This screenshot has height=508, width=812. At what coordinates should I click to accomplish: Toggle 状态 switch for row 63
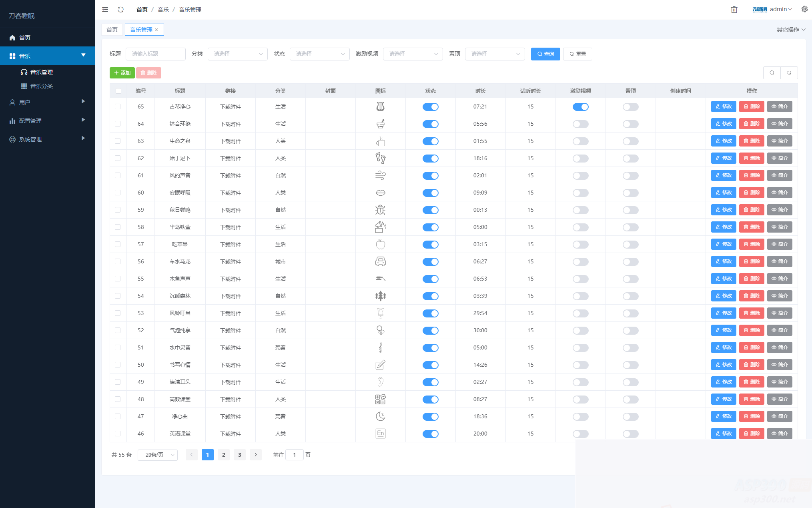[431, 141]
